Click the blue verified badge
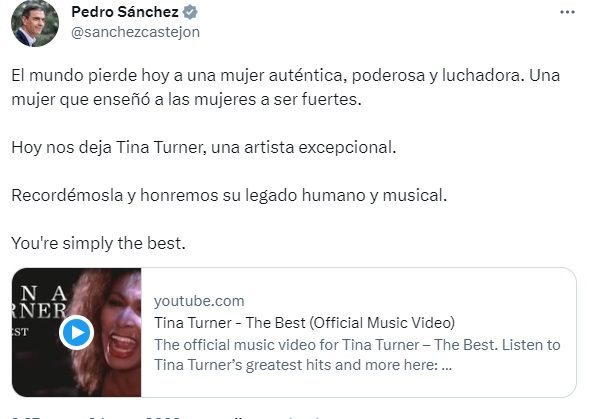This screenshot has width=593, height=419. click(x=190, y=12)
